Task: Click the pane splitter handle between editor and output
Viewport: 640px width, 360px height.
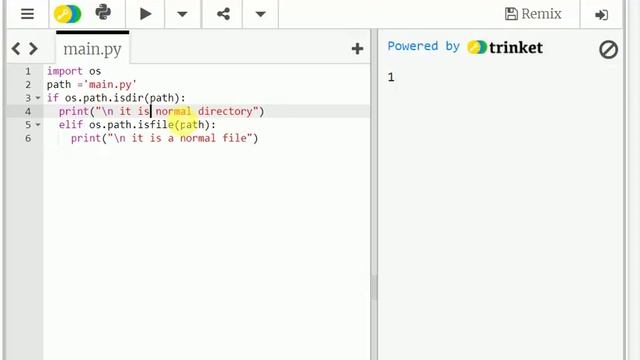Action: coord(374,287)
